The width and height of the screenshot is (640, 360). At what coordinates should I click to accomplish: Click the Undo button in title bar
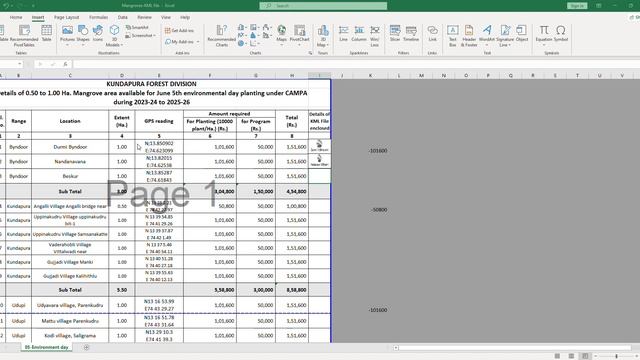click(6, 6)
